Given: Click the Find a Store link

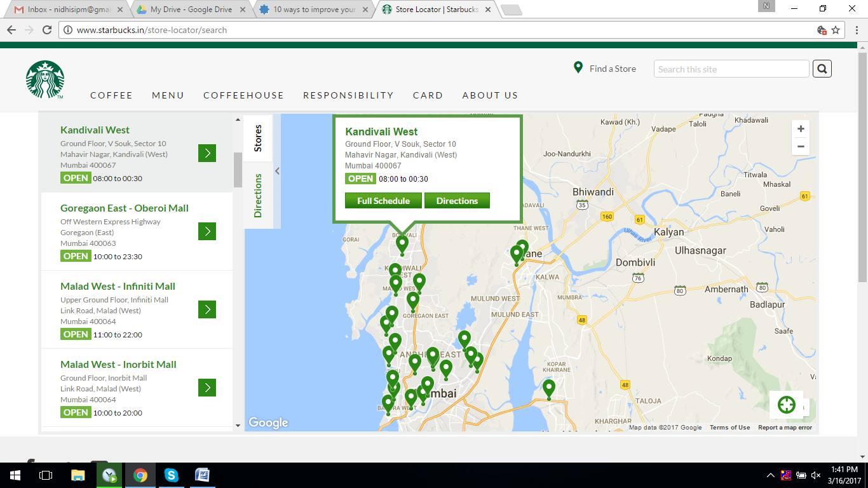Looking at the screenshot, I should coord(613,69).
